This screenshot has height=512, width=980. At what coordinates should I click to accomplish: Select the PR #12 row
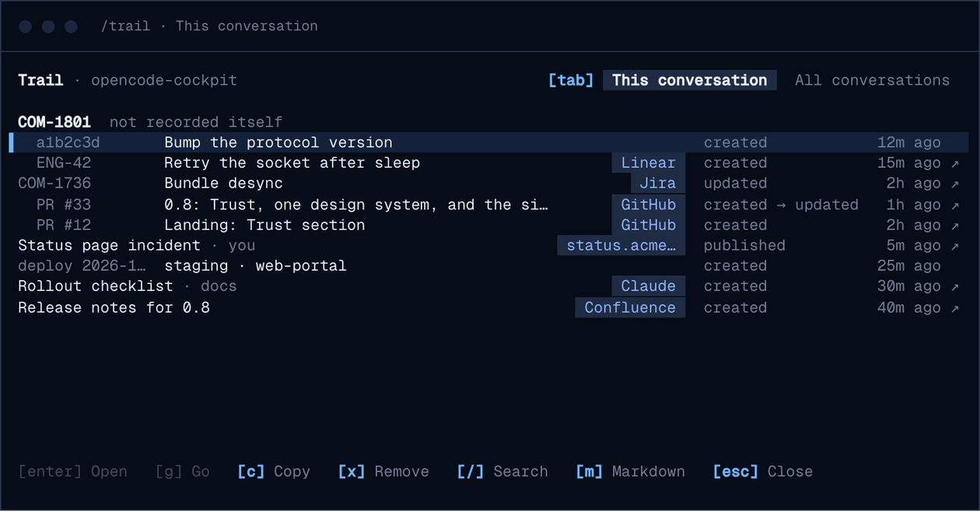point(488,226)
